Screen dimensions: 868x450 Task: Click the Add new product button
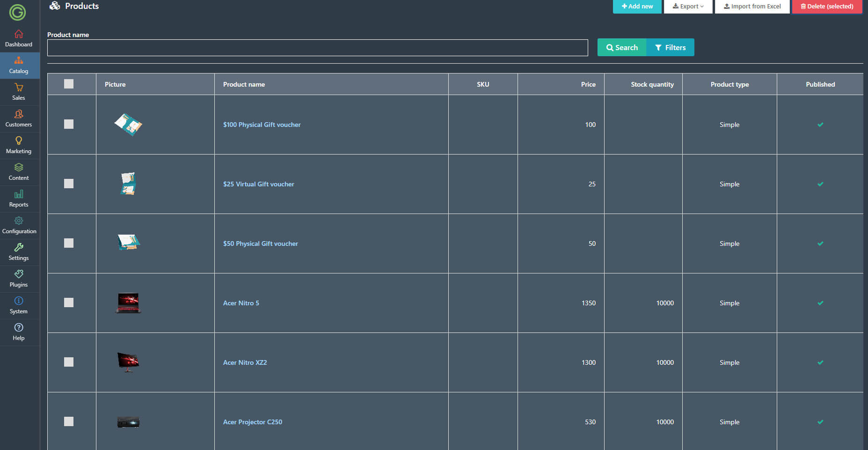[637, 7]
